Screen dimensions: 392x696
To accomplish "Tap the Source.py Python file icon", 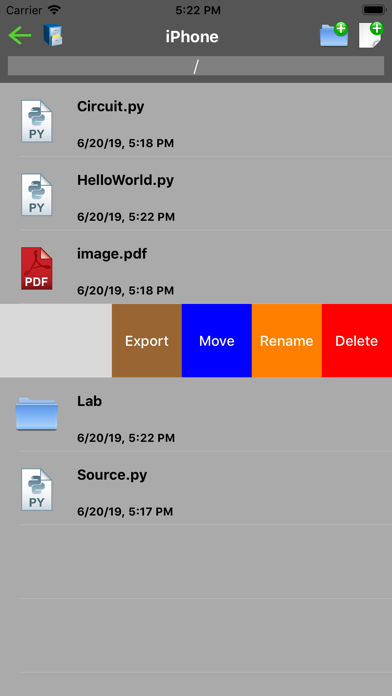I will 36,490.
